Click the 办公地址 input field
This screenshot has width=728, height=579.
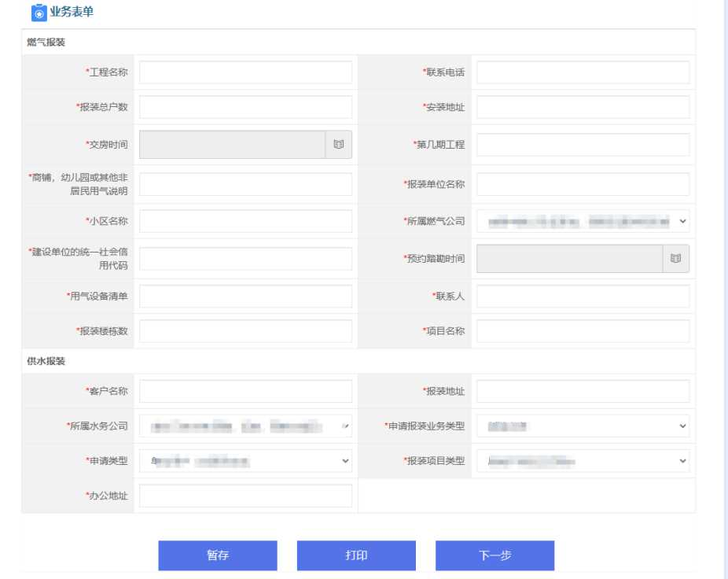tap(245, 496)
